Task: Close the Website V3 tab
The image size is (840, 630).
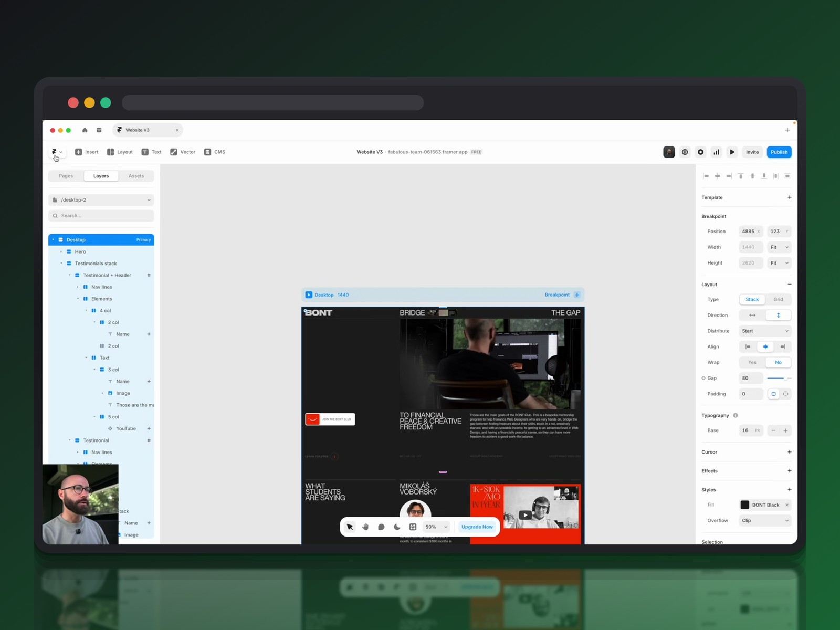Action: [177, 130]
